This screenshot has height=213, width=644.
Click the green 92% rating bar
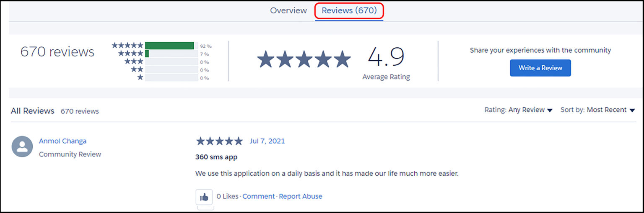(x=169, y=46)
